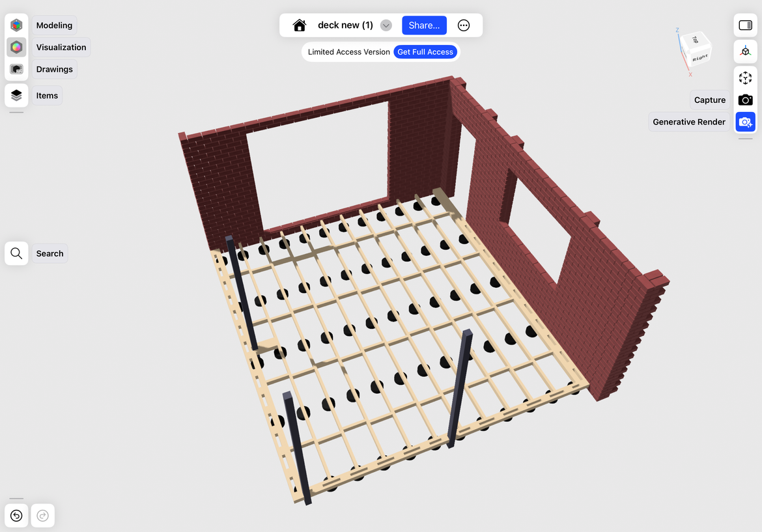The height and width of the screenshot is (532, 762).
Task: Toggle perspective view cube icon
Action: [746, 51]
